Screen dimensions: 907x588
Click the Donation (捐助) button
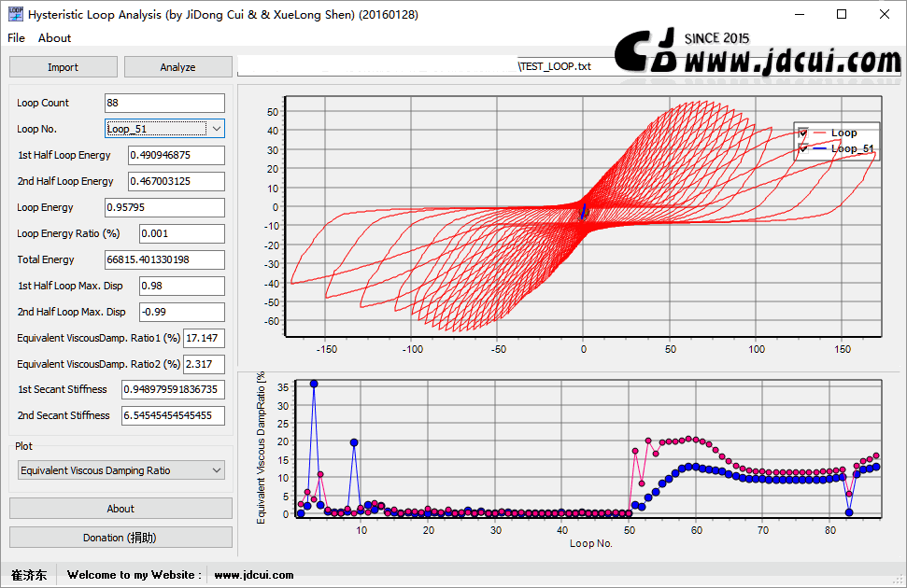(x=120, y=538)
